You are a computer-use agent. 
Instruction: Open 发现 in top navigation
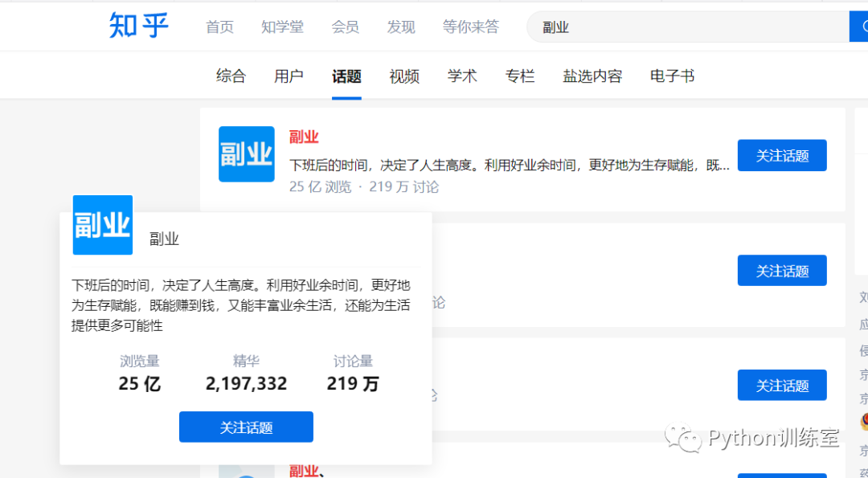pyautogui.click(x=401, y=27)
